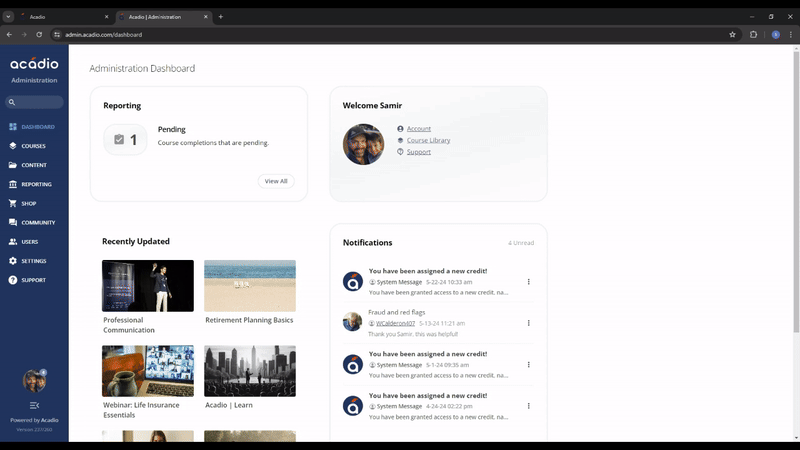Click the pending completions clipboard icon

point(119,139)
